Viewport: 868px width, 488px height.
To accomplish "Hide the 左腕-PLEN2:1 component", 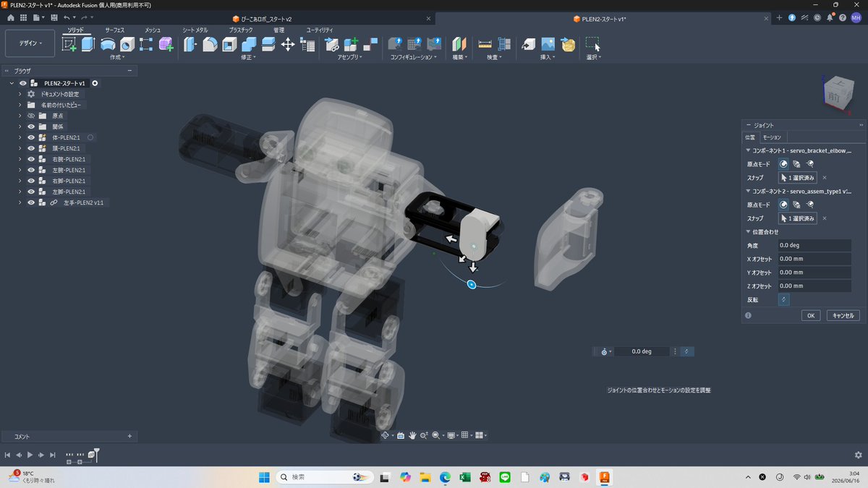I will coord(31,170).
